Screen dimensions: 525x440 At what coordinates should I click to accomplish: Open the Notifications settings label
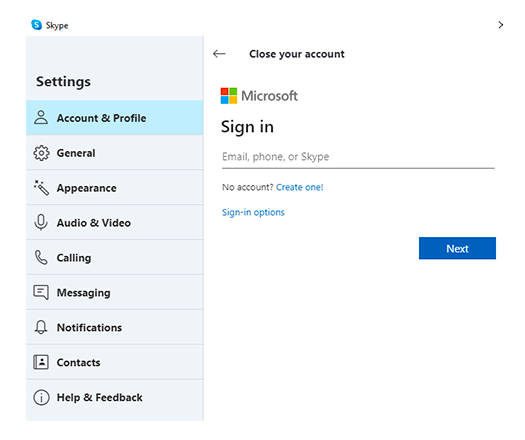pyautogui.click(x=89, y=327)
